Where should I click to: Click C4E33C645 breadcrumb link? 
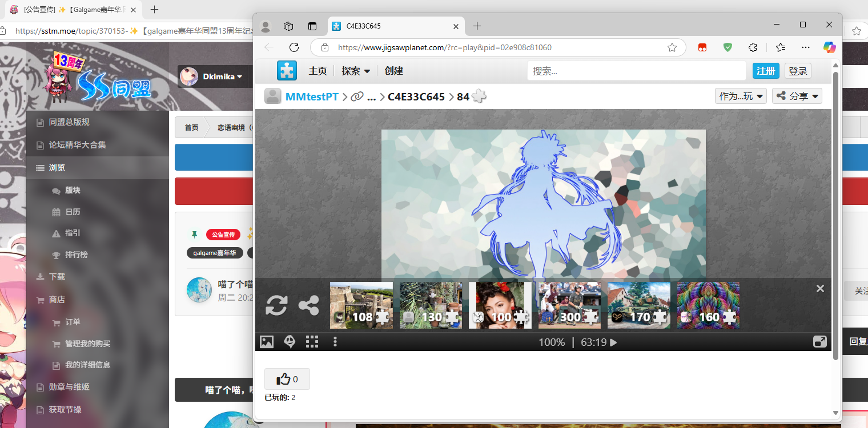coord(416,97)
